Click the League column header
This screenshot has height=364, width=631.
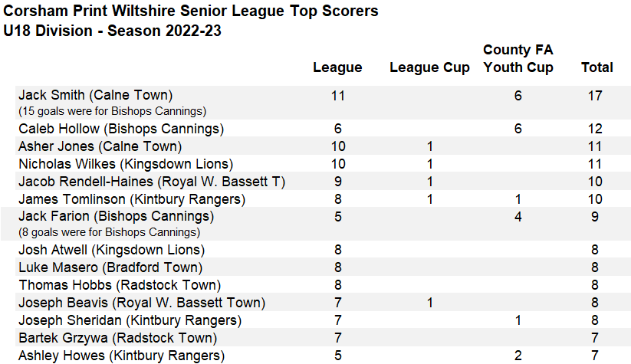pyautogui.click(x=337, y=67)
